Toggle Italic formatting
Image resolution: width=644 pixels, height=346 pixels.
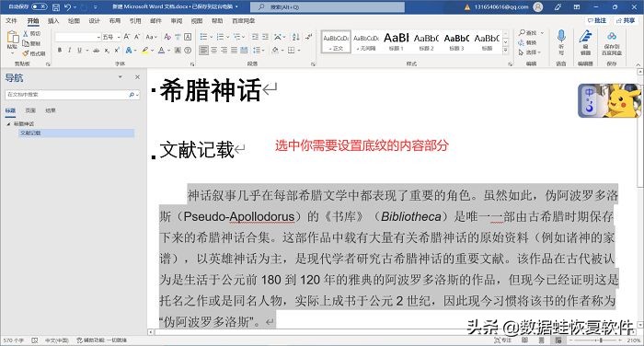point(69,50)
